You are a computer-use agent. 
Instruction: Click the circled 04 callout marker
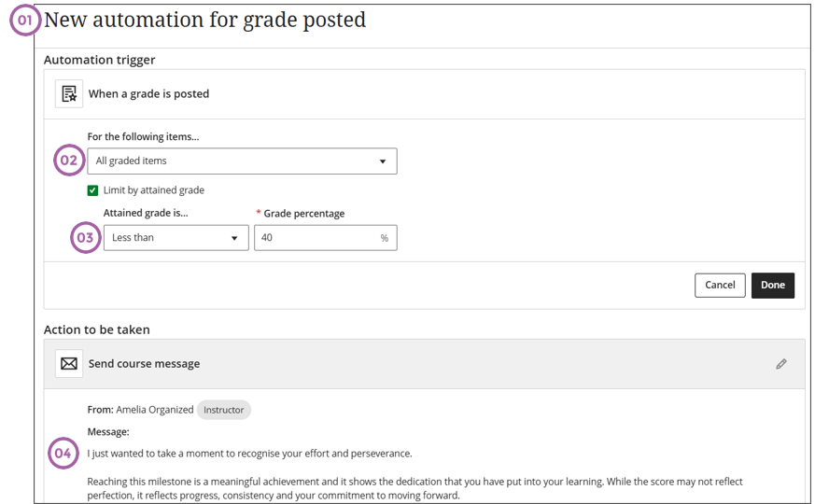tap(63, 454)
